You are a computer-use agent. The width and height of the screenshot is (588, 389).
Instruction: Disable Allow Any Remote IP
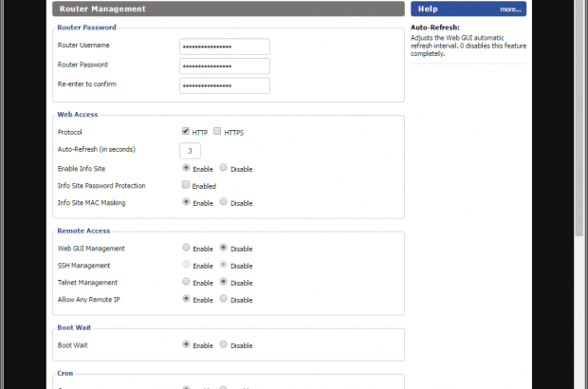(224, 299)
